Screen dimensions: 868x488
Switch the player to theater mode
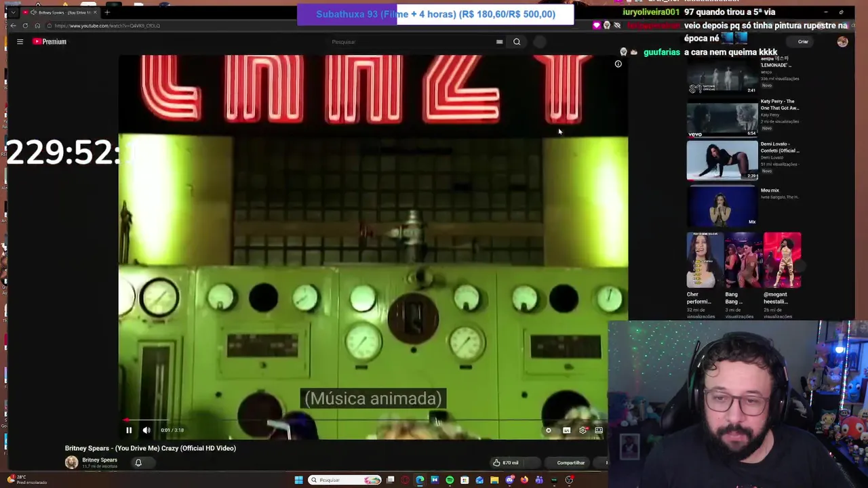(x=599, y=430)
